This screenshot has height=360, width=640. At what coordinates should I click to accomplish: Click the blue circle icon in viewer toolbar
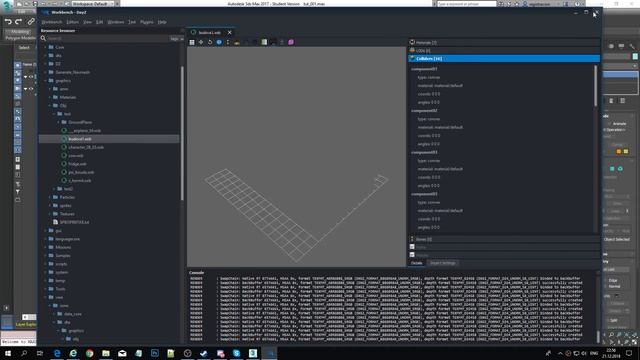(x=219, y=42)
